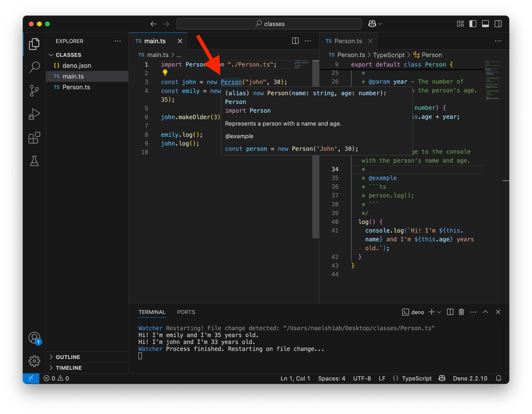Open terminal panel more actions menu

(473, 312)
